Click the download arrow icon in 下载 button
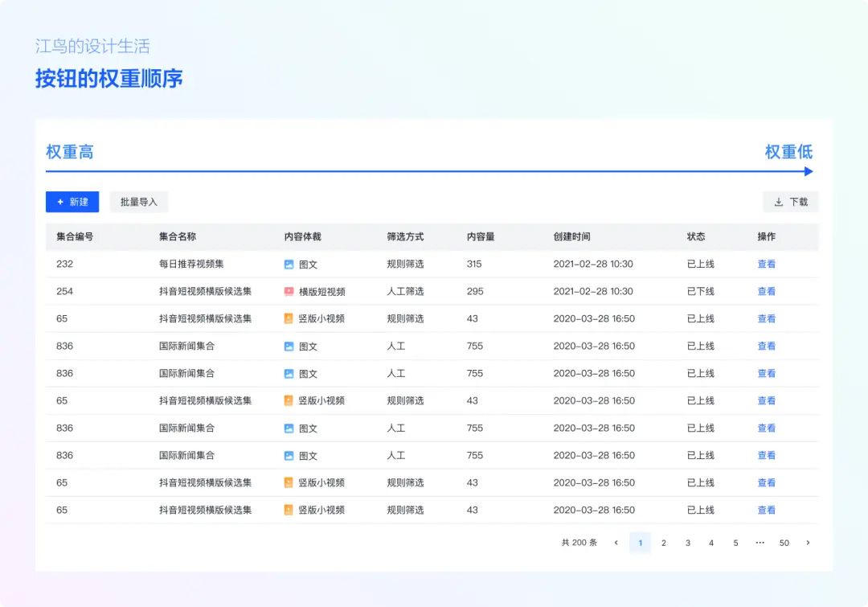This screenshot has width=868, height=607. [778, 202]
